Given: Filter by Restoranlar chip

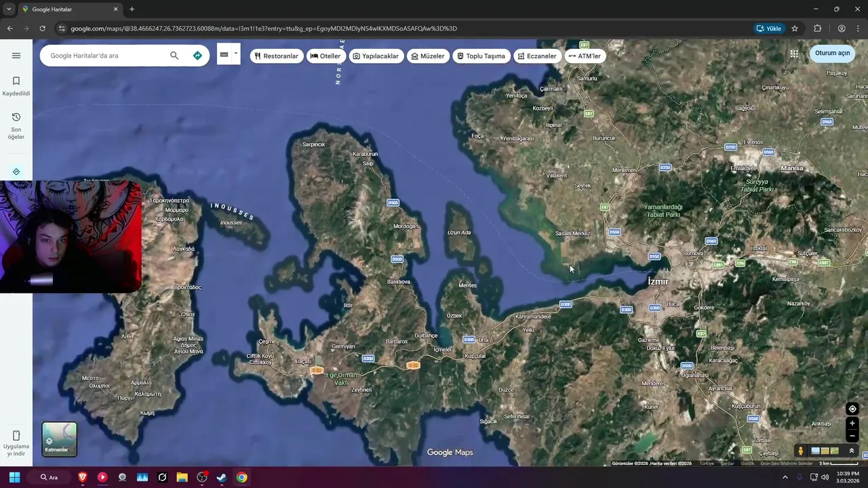Looking at the screenshot, I should pos(276,56).
